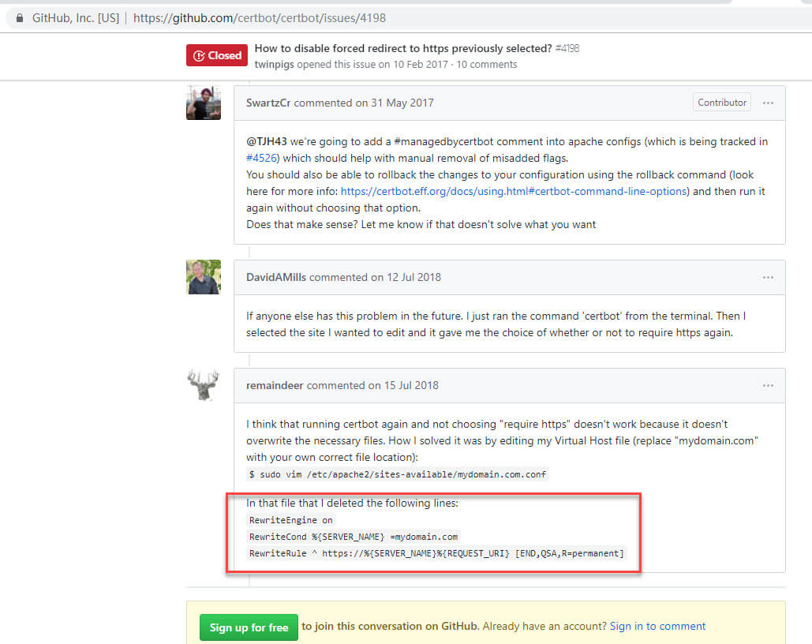Open SwartzCr username link
This screenshot has height=644, width=812.
268,103
